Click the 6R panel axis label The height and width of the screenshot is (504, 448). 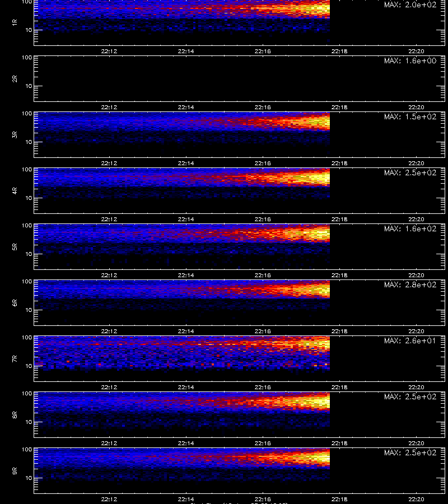click(x=15, y=303)
